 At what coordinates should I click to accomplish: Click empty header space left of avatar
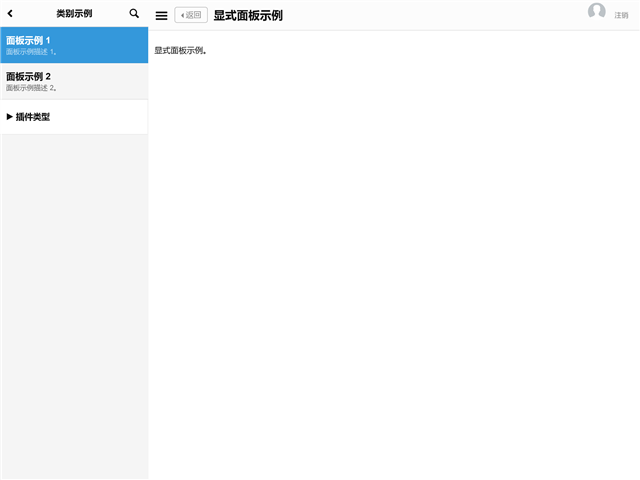[x=450, y=15]
